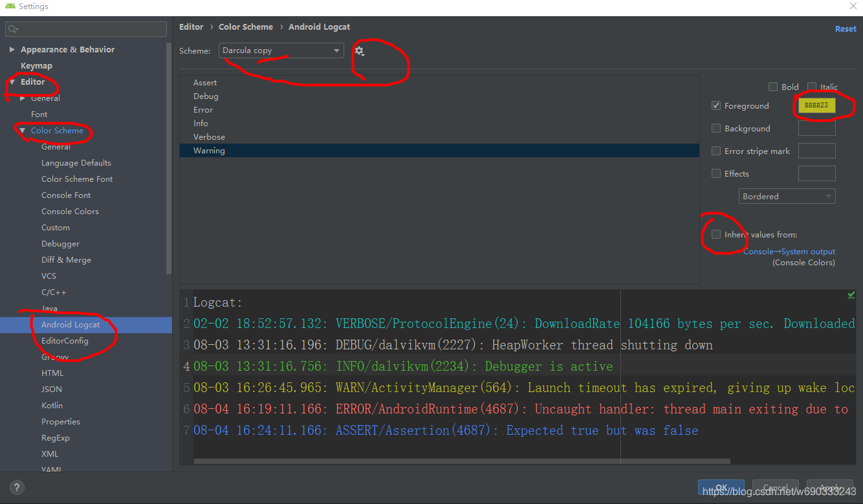Click the Error stripe mark color swatch

pyautogui.click(x=816, y=151)
